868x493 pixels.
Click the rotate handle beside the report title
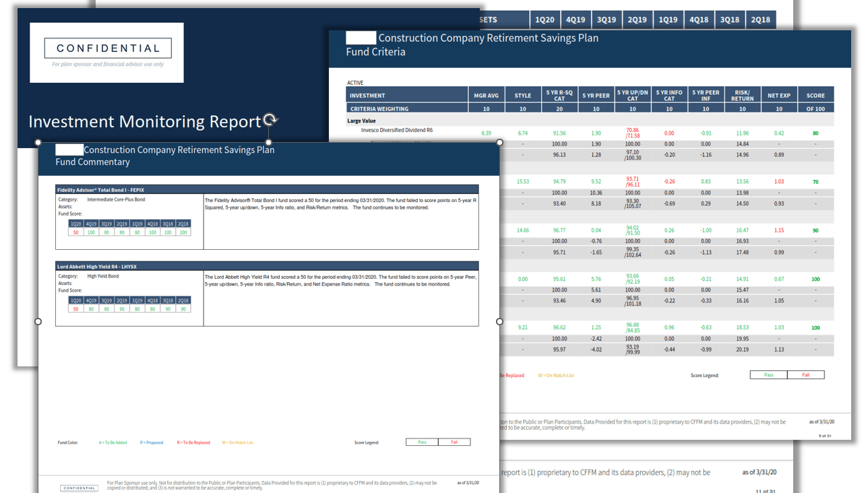pyautogui.click(x=270, y=120)
